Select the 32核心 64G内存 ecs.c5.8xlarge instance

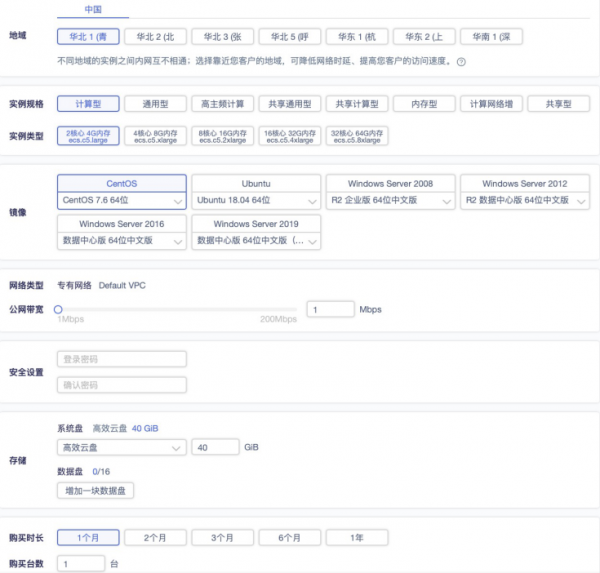pos(356,136)
